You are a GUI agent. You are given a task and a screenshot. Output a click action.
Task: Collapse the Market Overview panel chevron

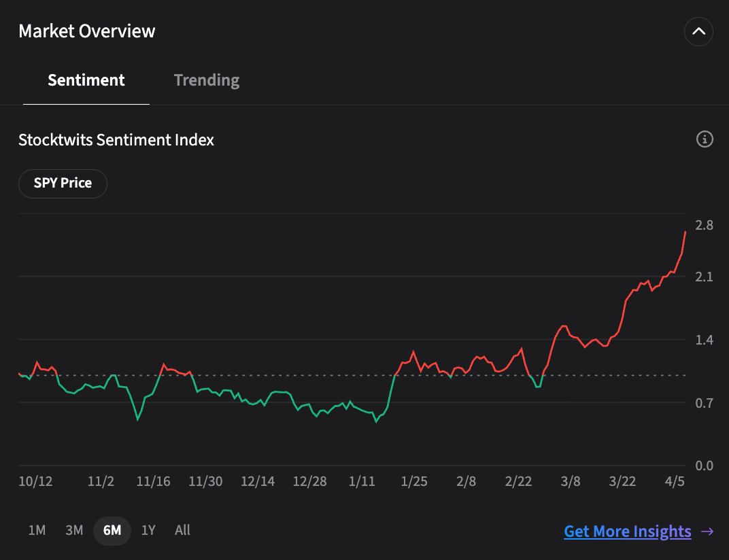pos(698,31)
